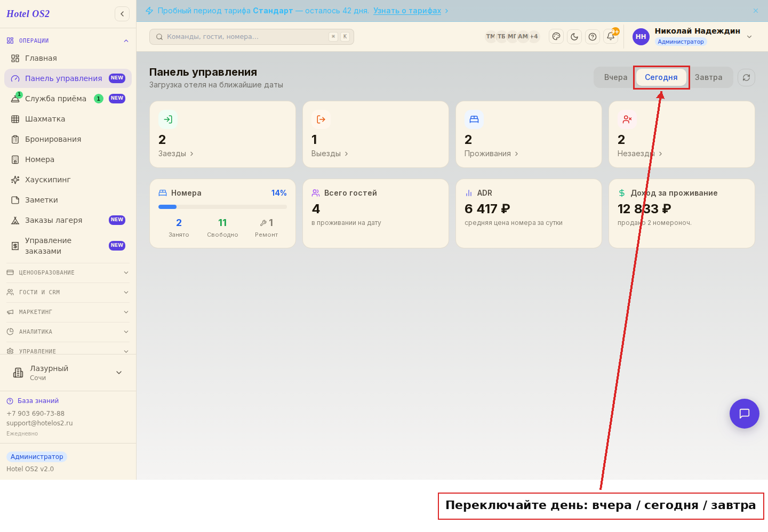Click the АМ user avatar
Screen dimensions: 768x532
coord(523,37)
